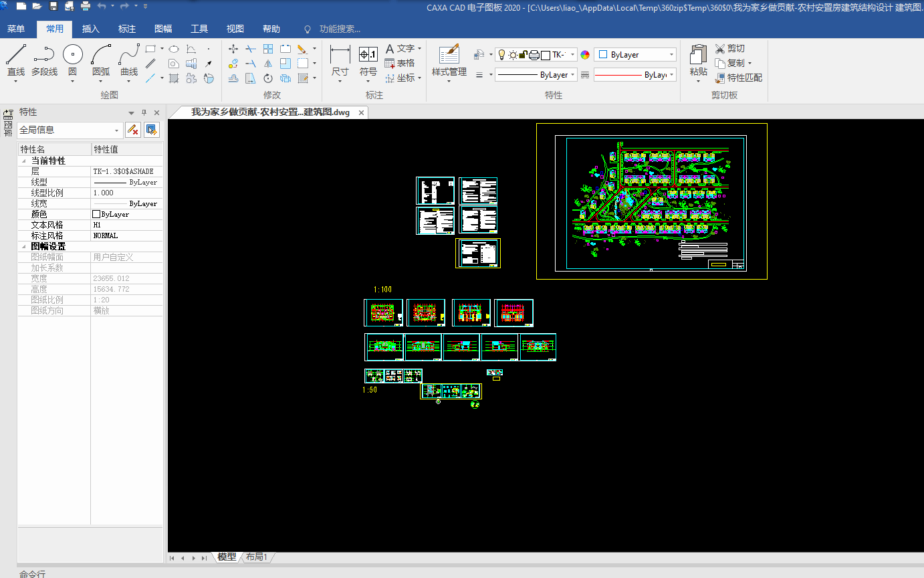
Task: Click the undo arrow in quick access toolbar
Action: [102, 6]
